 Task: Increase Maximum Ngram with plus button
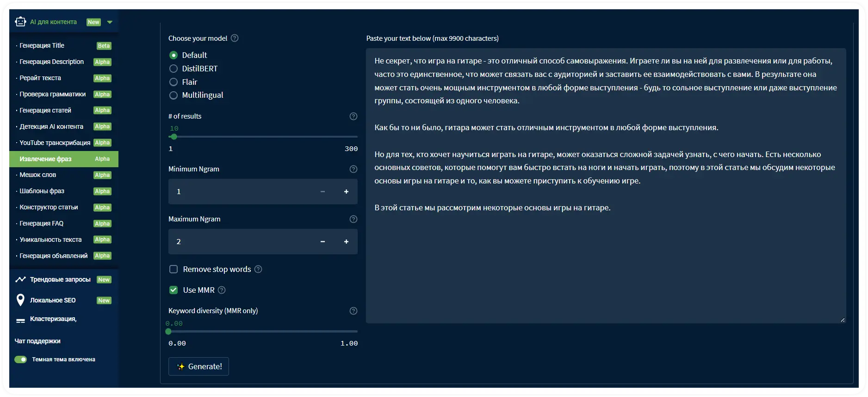(346, 242)
